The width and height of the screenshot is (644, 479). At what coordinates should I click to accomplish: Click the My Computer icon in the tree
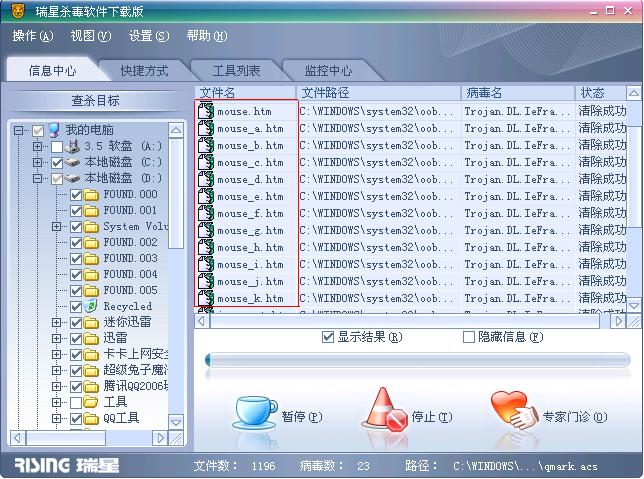click(x=54, y=130)
